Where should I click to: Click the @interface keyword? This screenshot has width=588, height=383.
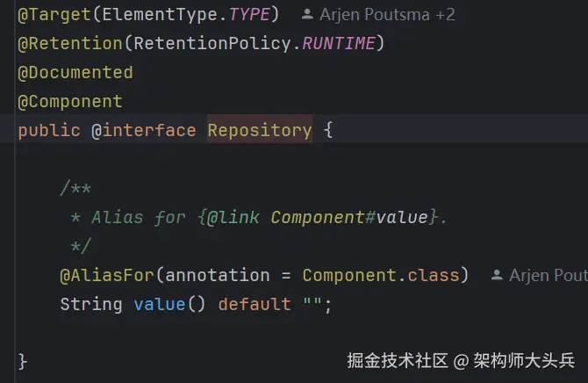(144, 130)
